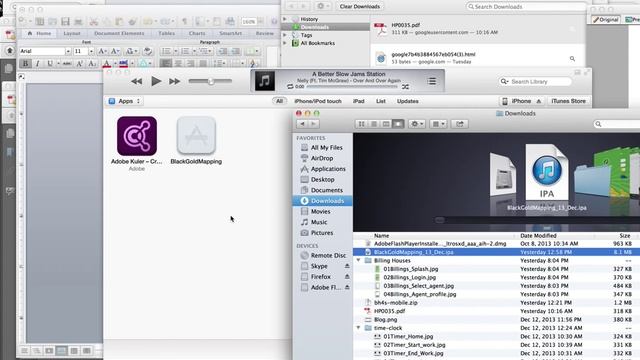640x360 pixels.
Task: Expand All Bookmarks in the browser library
Action: coord(285,43)
